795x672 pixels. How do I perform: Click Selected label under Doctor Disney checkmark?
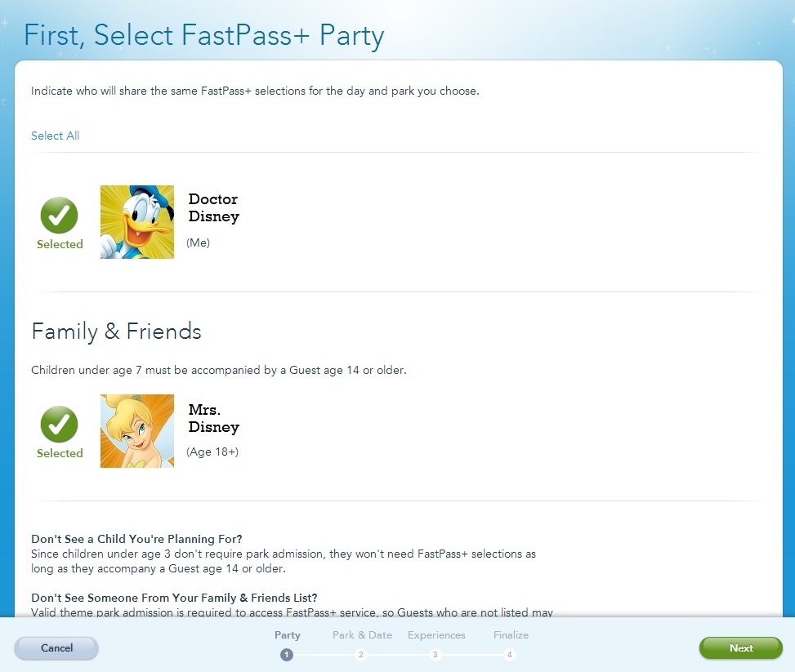click(60, 244)
